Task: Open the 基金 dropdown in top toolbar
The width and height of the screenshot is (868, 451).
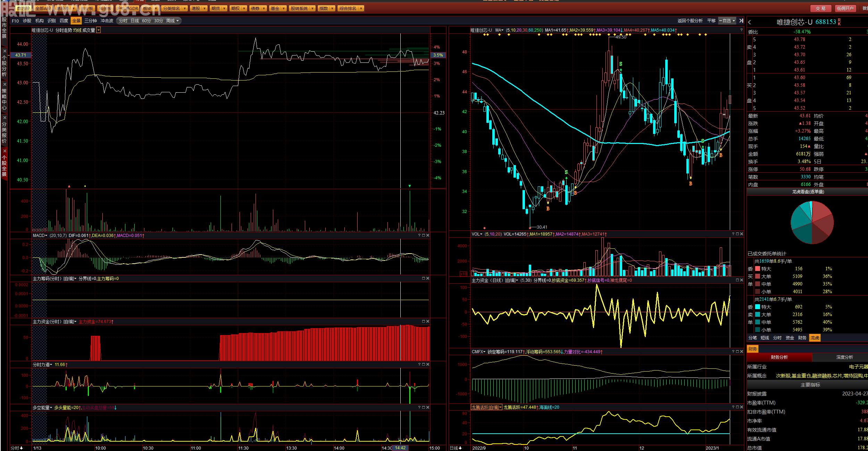Action: coord(284,8)
